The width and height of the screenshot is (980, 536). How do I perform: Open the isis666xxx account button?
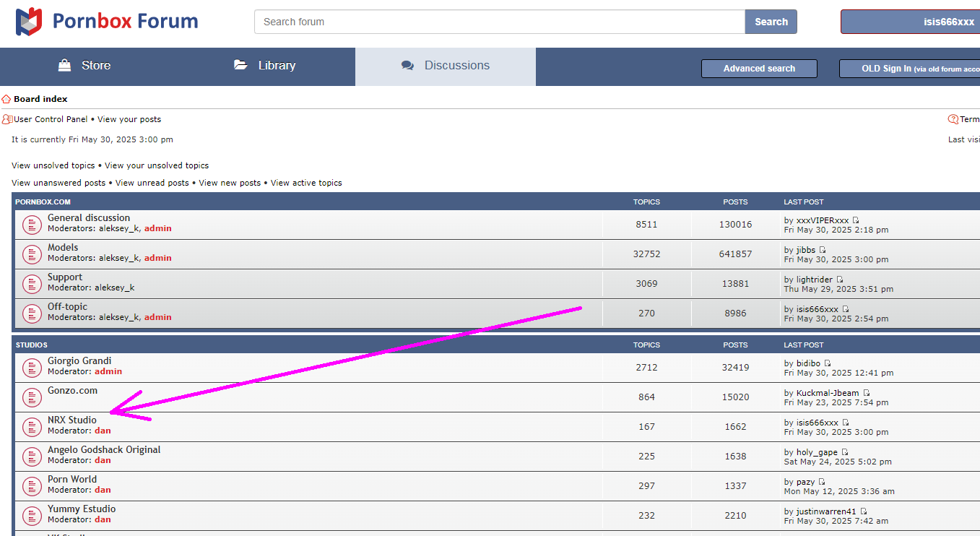tap(910, 22)
